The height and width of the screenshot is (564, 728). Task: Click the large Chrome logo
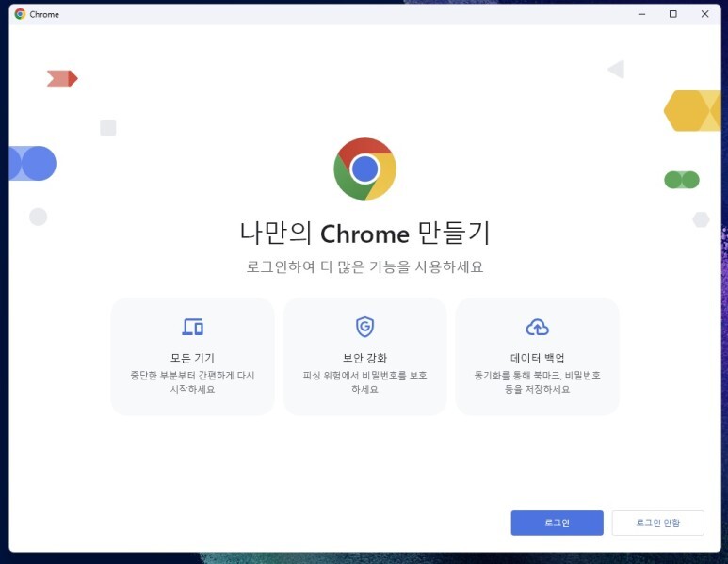tap(364, 169)
